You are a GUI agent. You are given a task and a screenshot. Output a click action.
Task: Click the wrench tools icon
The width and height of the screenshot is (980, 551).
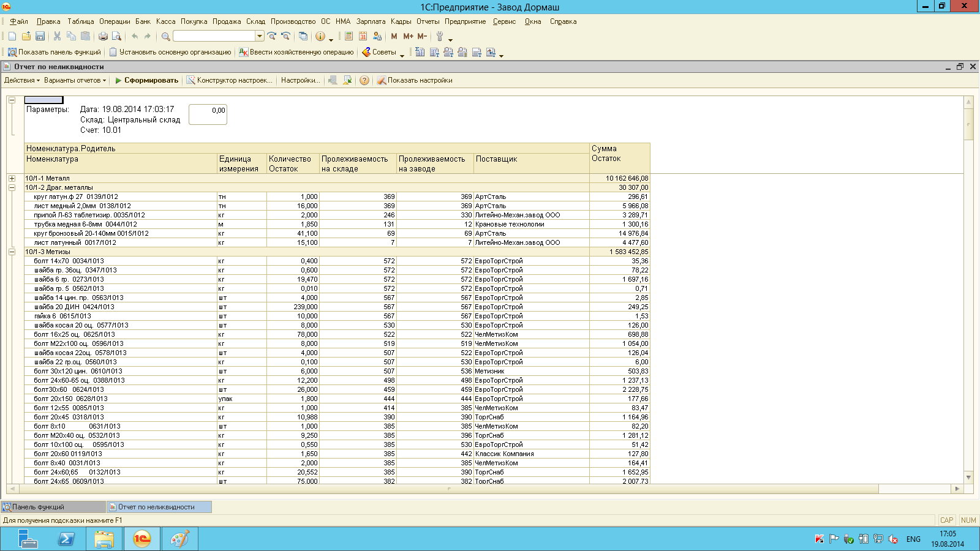[440, 37]
